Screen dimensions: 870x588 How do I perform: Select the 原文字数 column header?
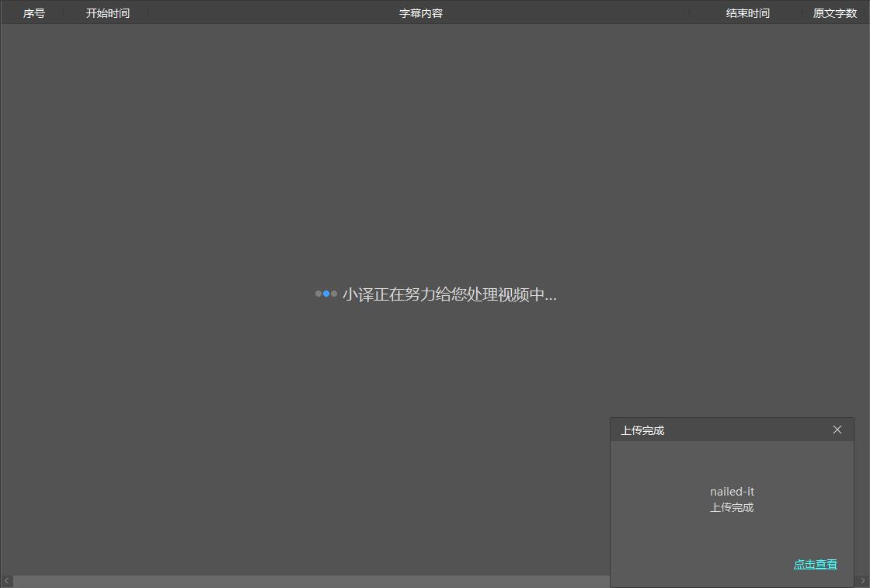pyautogui.click(x=834, y=13)
